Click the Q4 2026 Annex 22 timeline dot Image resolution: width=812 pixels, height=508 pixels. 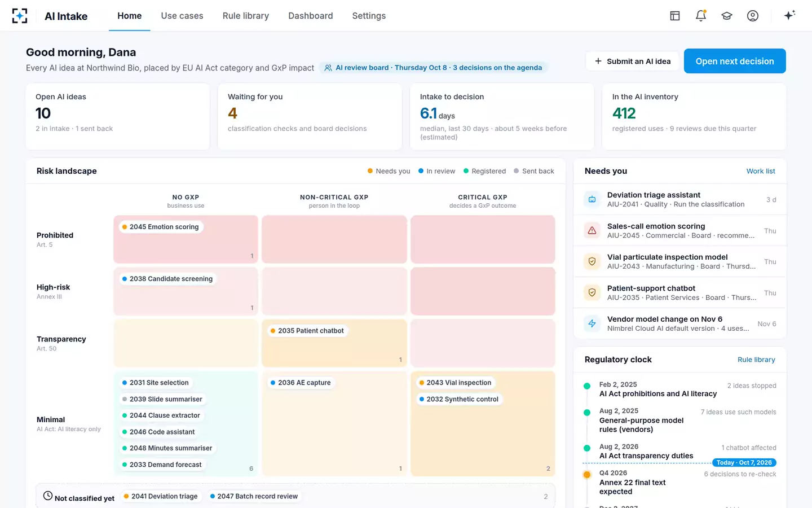[587, 475]
